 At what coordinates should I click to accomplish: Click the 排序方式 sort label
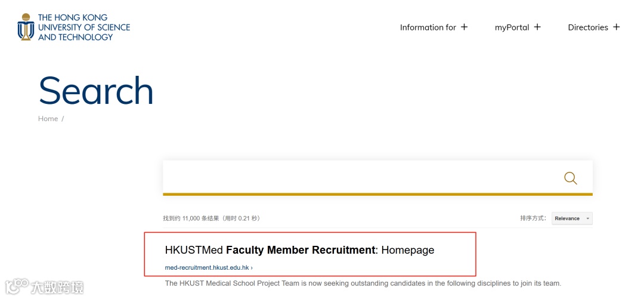[x=533, y=218]
